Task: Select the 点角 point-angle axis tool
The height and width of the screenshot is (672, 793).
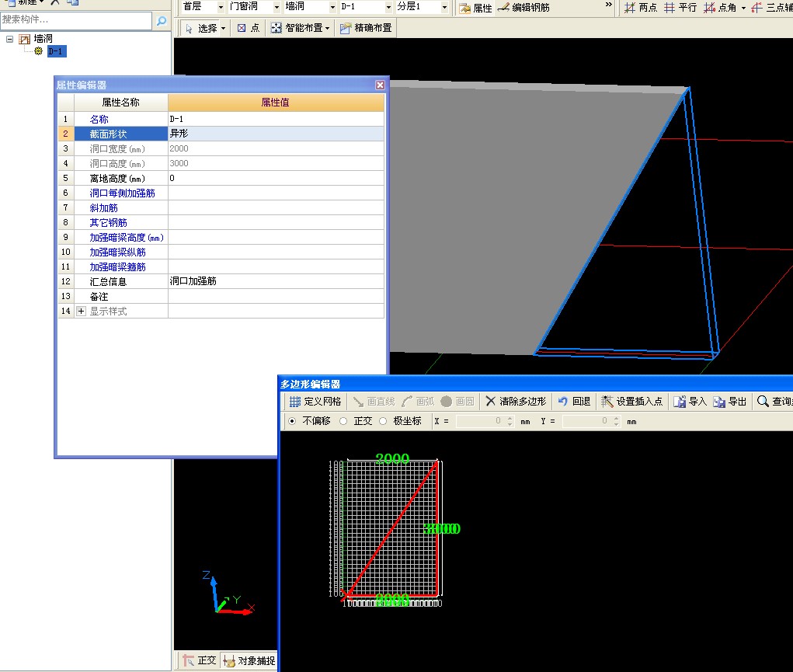Action: pyautogui.click(x=720, y=8)
